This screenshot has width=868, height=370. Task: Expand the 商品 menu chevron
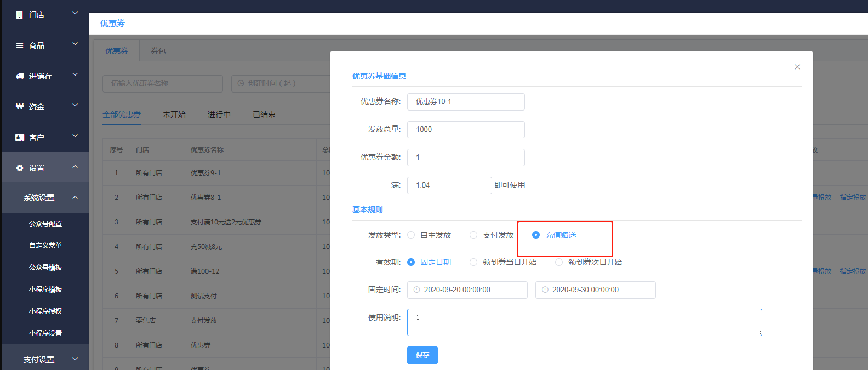pos(75,44)
